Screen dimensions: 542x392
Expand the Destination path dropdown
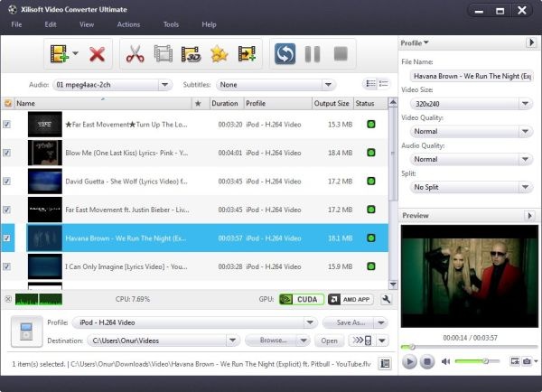233,341
